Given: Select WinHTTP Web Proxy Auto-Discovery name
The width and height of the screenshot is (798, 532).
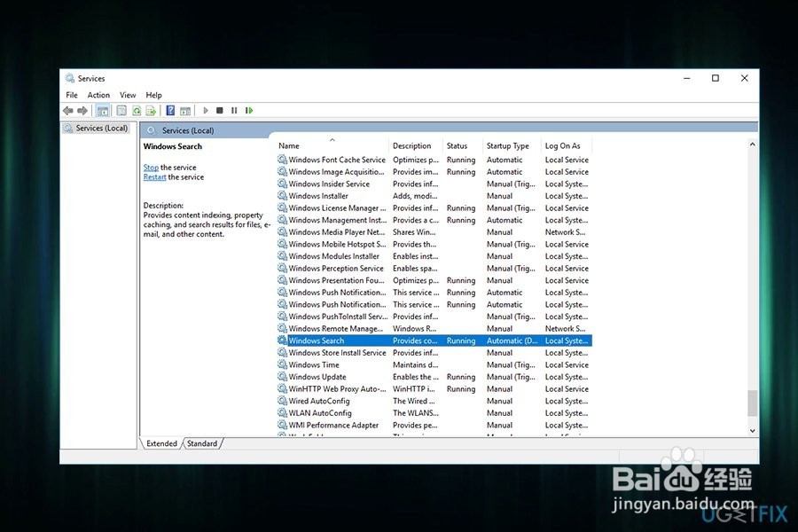Looking at the screenshot, I should point(338,388).
